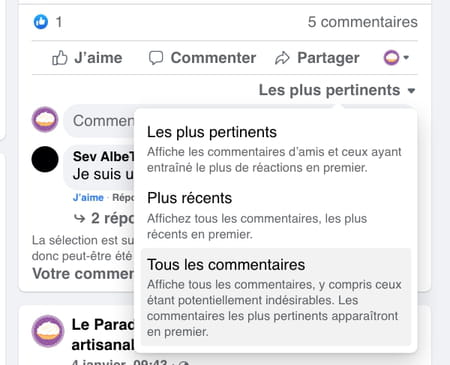Screen dimensions: 450x365
Task: Click the Partager share arrow icon
Action: [x=282, y=58]
